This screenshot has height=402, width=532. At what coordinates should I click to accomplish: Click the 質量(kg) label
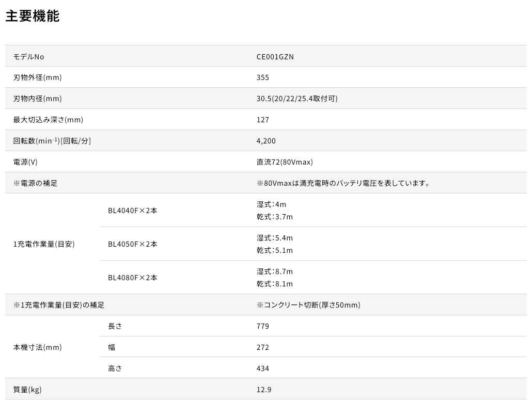(27, 390)
